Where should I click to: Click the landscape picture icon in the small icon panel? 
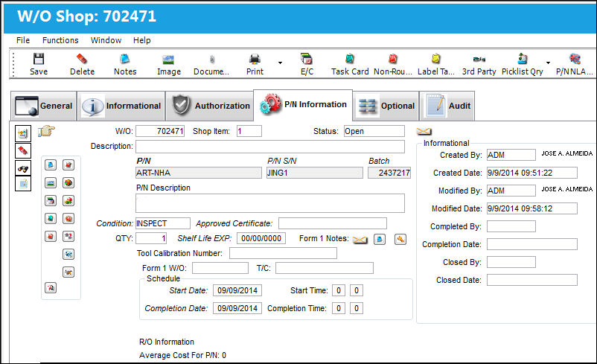click(51, 183)
